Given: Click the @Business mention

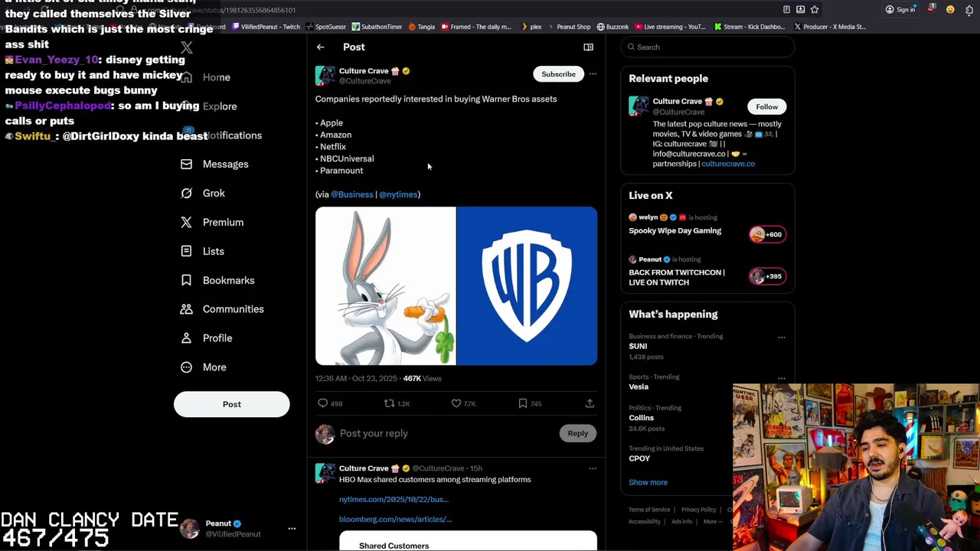Looking at the screenshot, I should [351, 194].
